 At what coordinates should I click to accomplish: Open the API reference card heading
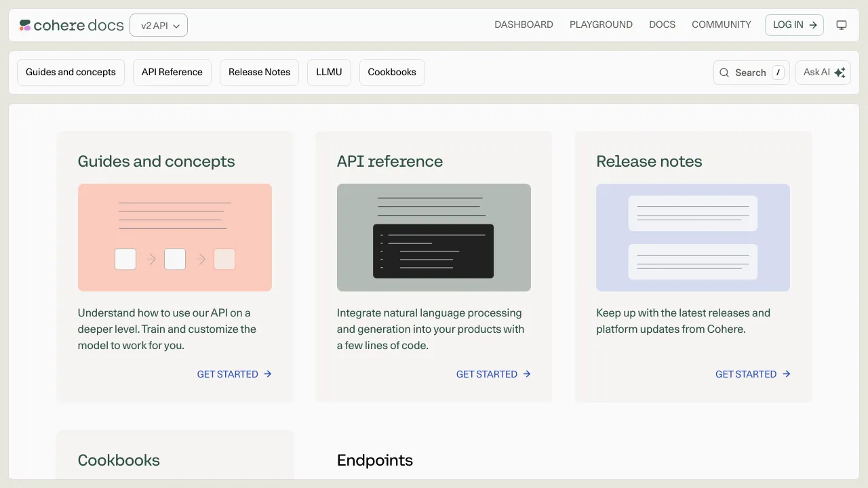(390, 161)
